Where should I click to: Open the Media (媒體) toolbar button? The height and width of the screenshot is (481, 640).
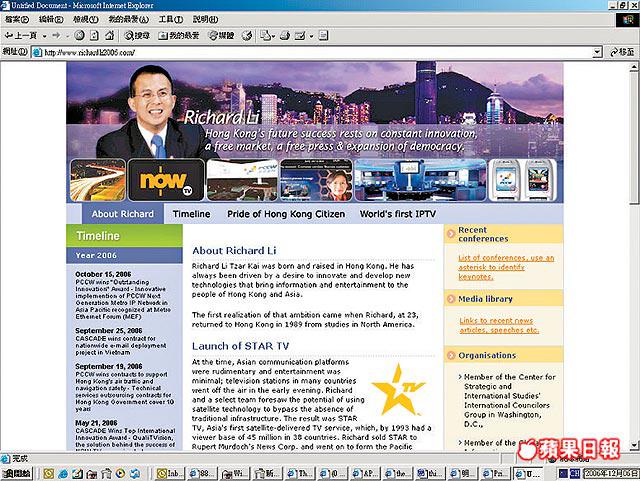217,35
